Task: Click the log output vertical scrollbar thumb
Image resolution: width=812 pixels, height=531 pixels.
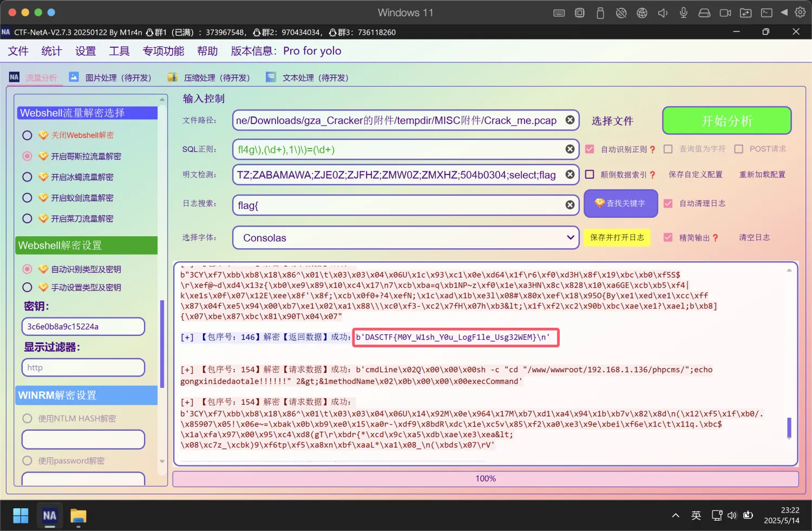Action: tap(789, 428)
